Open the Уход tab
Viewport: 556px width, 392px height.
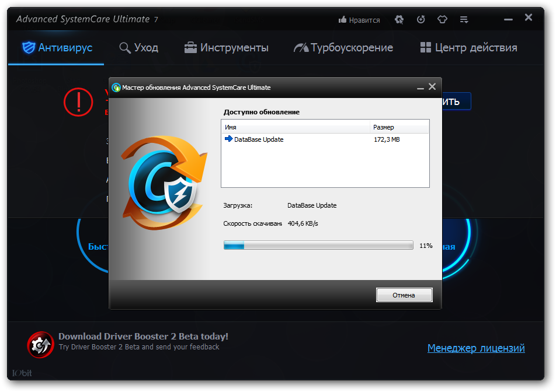coord(138,47)
